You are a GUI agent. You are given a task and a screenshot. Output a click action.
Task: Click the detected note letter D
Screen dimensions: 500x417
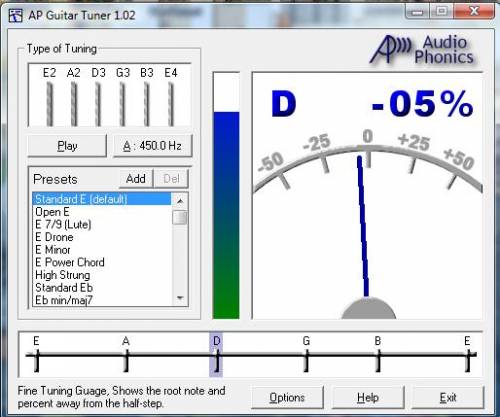284,104
